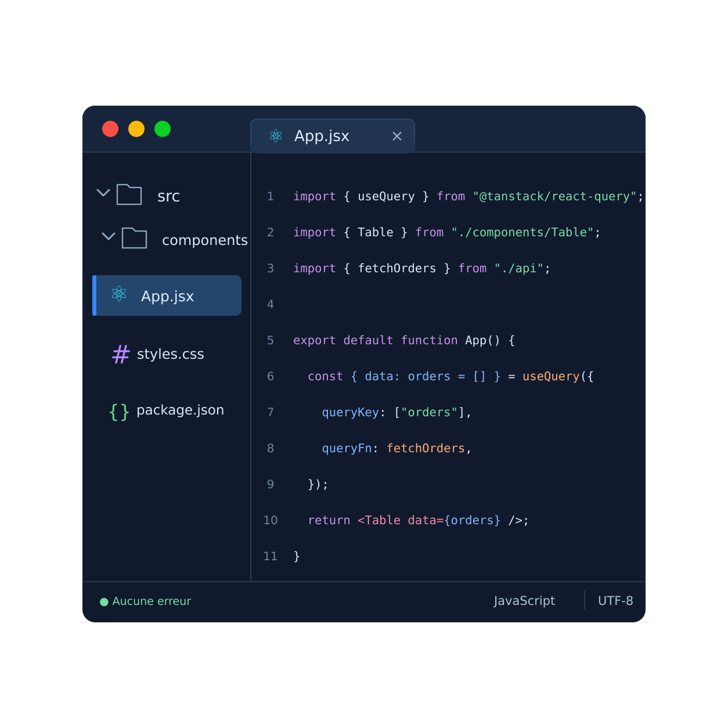Viewport: 728px width, 728px height.
Task: Select App.jsx in the file tree
Action: [167, 295]
